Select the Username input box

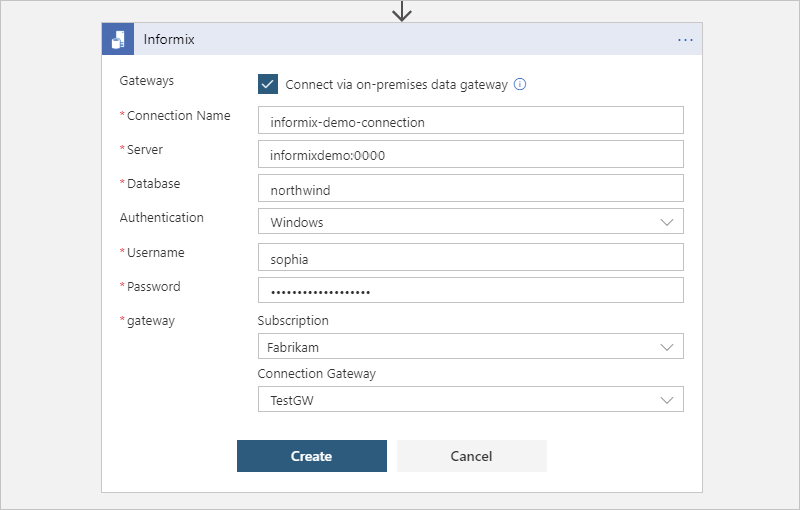point(470,258)
